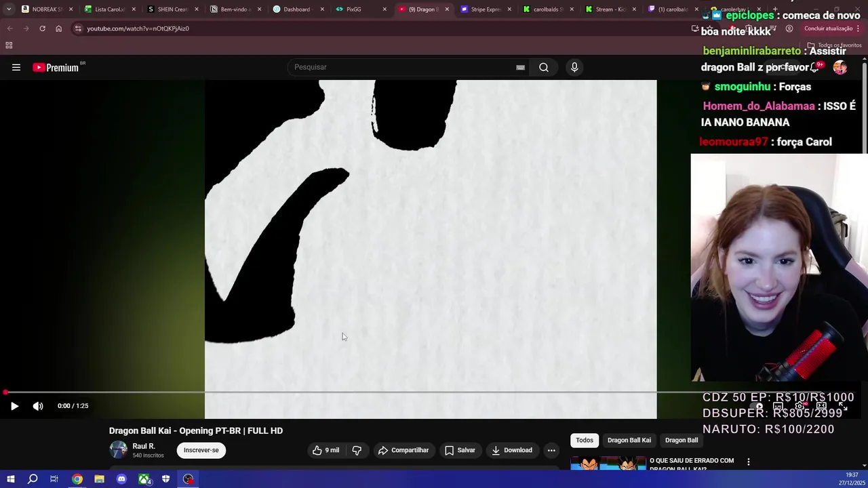
Task: Start voice search with microphone icon
Action: coord(574,67)
